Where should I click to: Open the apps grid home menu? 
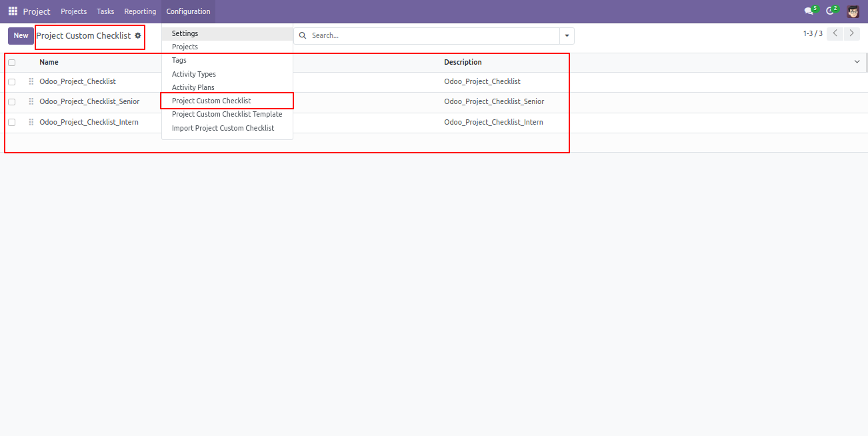[x=13, y=11]
